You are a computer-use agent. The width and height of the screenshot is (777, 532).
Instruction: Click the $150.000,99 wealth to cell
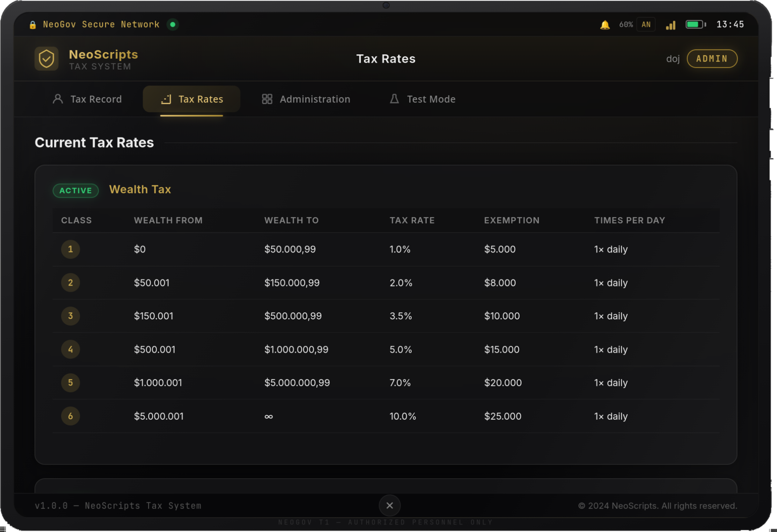point(292,283)
